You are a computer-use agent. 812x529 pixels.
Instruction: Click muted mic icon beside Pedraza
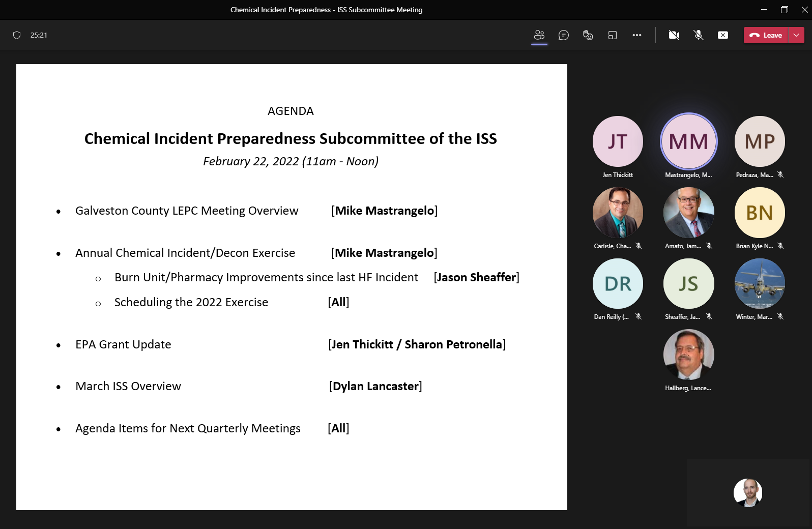point(780,174)
